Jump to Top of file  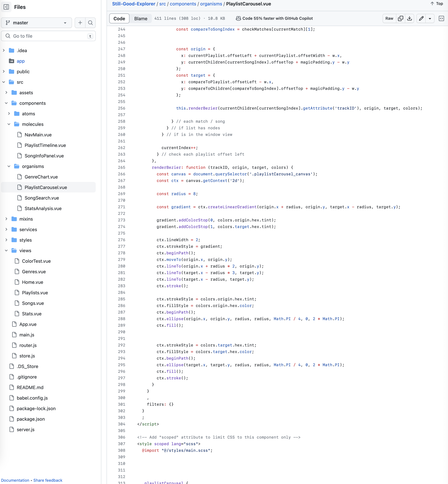tap(437, 4)
